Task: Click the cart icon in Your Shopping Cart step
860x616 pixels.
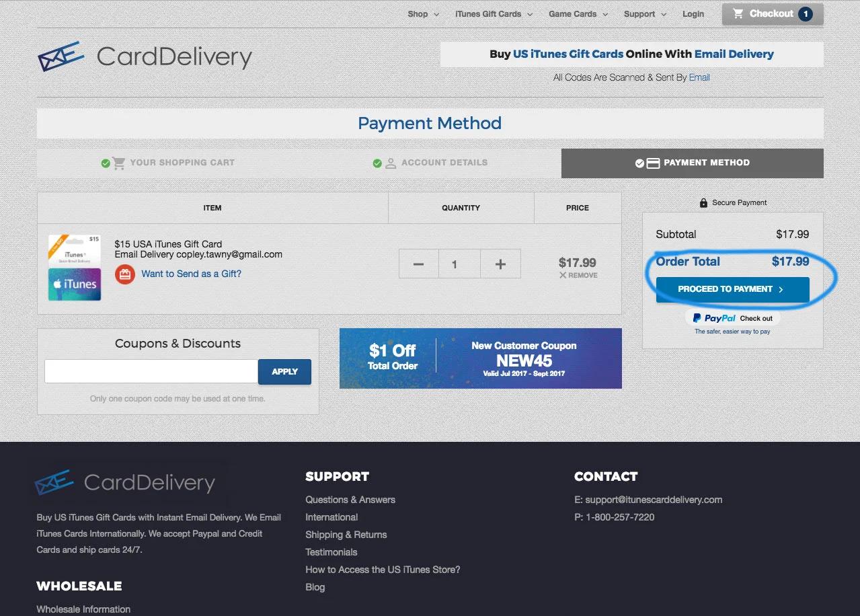Action: (119, 163)
